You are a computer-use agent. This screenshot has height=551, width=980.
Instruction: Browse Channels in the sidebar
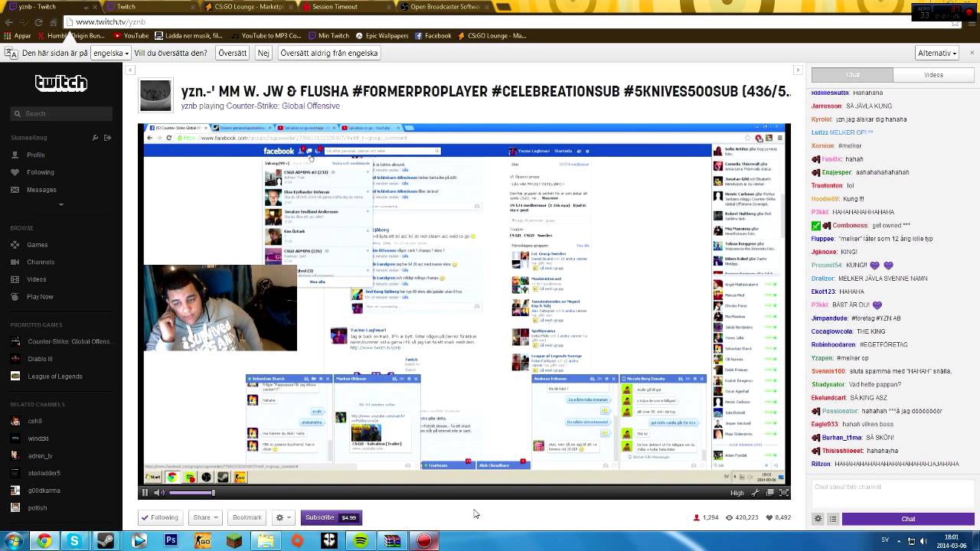coord(41,262)
